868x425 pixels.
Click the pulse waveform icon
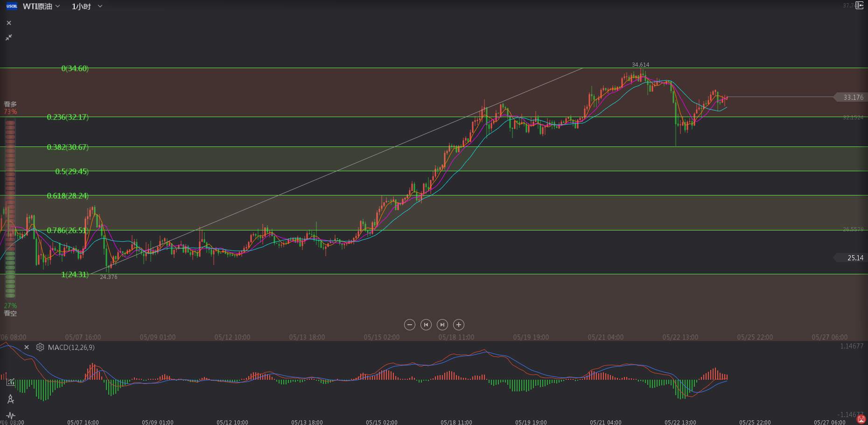pos(10,415)
